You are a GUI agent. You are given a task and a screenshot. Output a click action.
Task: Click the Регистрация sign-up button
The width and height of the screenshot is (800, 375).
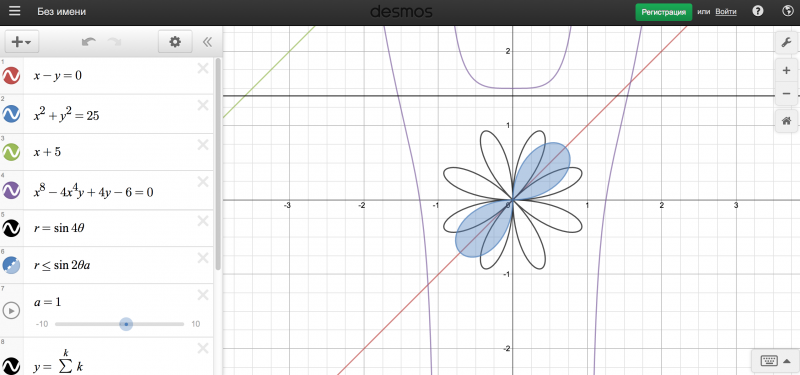point(663,12)
